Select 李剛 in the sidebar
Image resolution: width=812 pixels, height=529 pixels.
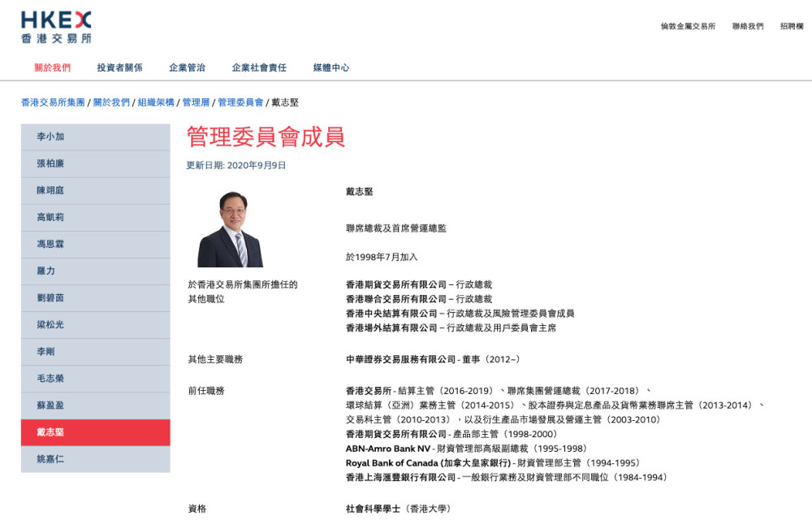click(x=95, y=353)
